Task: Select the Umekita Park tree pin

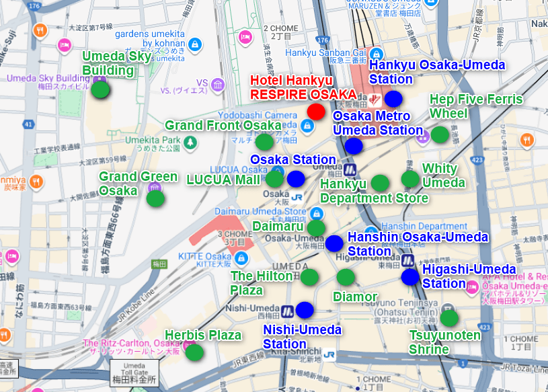Action: tap(190, 143)
